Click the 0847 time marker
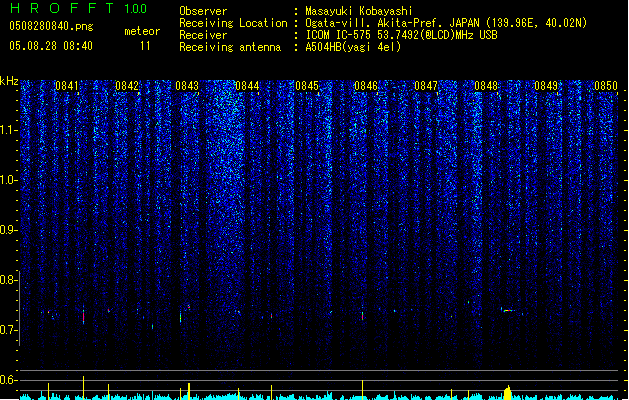629x400 pixels. (426, 86)
